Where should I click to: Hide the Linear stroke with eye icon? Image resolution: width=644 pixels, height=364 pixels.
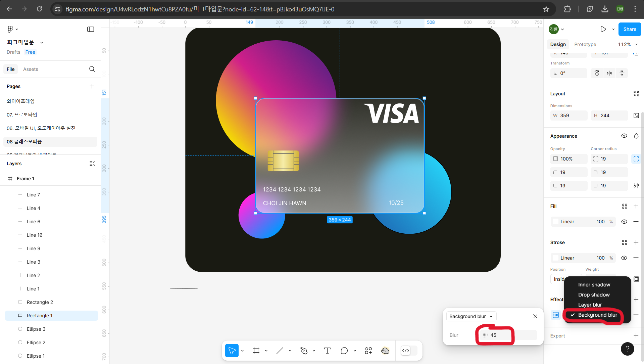coord(624,258)
